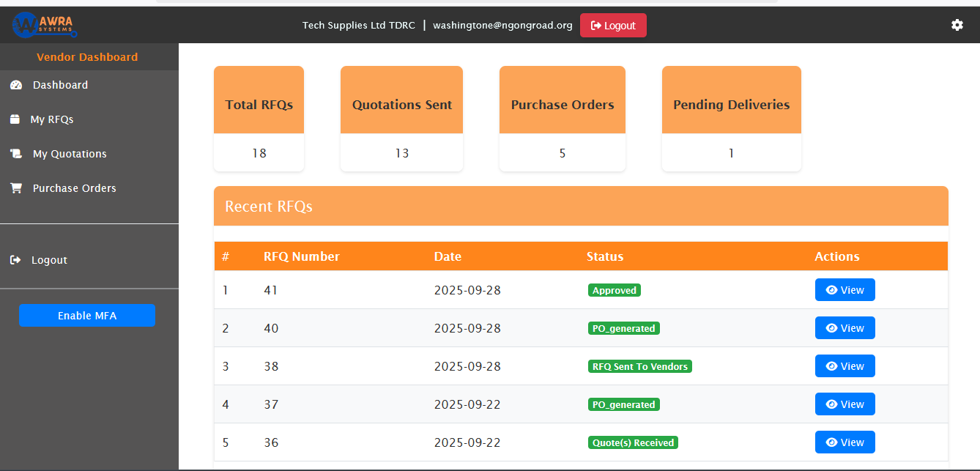Image resolution: width=980 pixels, height=471 pixels.
Task: Select the Dashboard icon in the sidebar
Action: coord(16,84)
